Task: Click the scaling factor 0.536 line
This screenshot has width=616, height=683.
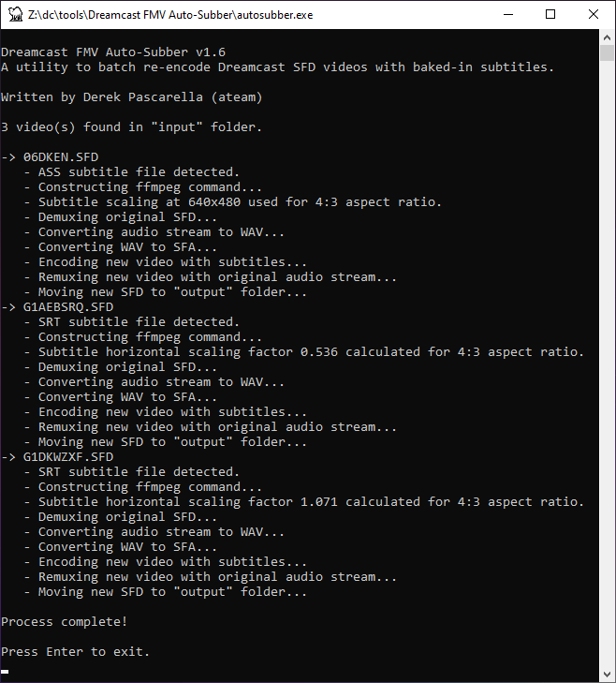Action: pyautogui.click(x=311, y=352)
